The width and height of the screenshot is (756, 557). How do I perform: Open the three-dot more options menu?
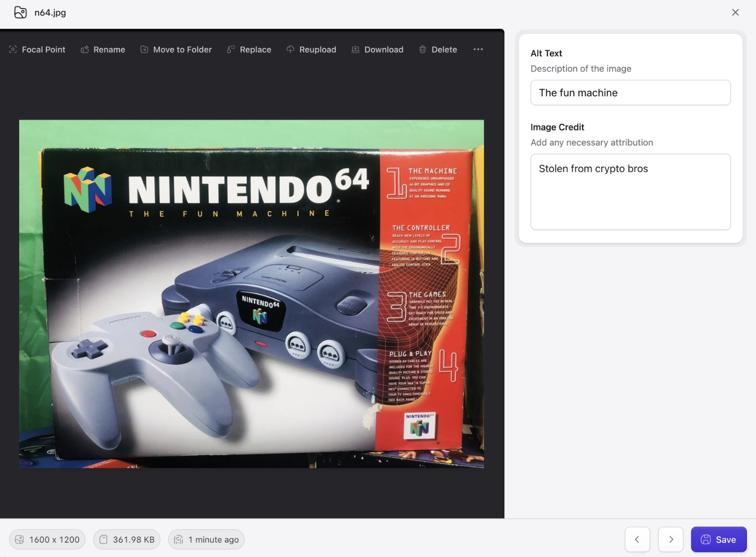[x=478, y=49]
